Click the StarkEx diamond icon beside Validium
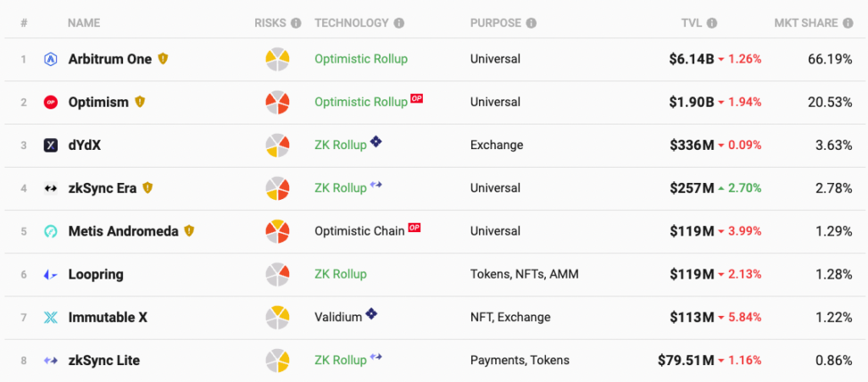 pyautogui.click(x=371, y=314)
